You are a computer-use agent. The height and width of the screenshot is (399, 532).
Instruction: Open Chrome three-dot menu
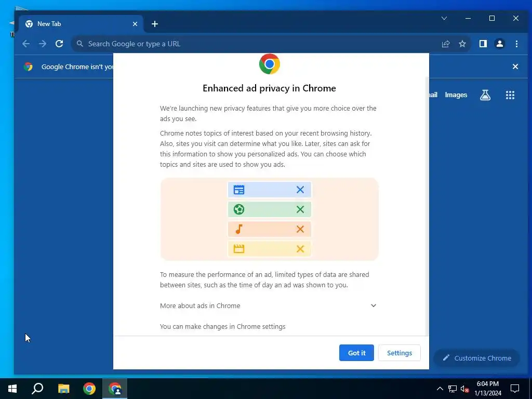click(516, 44)
